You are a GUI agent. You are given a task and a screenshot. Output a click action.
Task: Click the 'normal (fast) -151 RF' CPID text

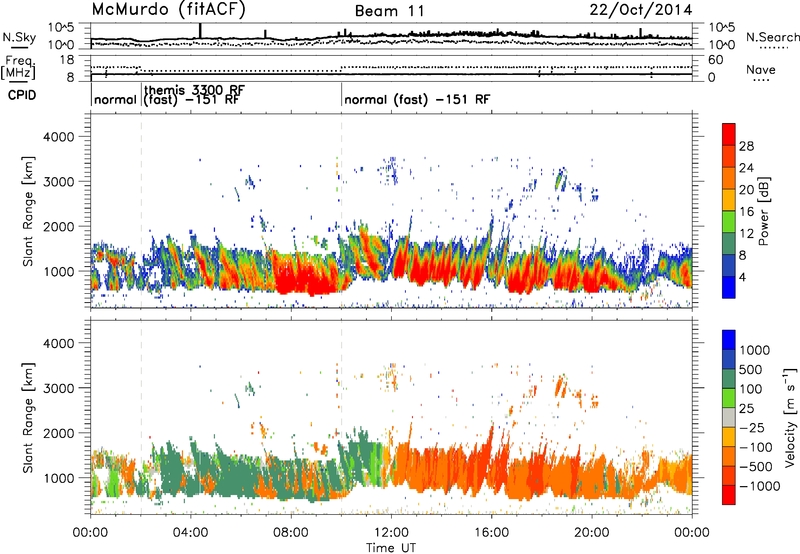[417, 99]
